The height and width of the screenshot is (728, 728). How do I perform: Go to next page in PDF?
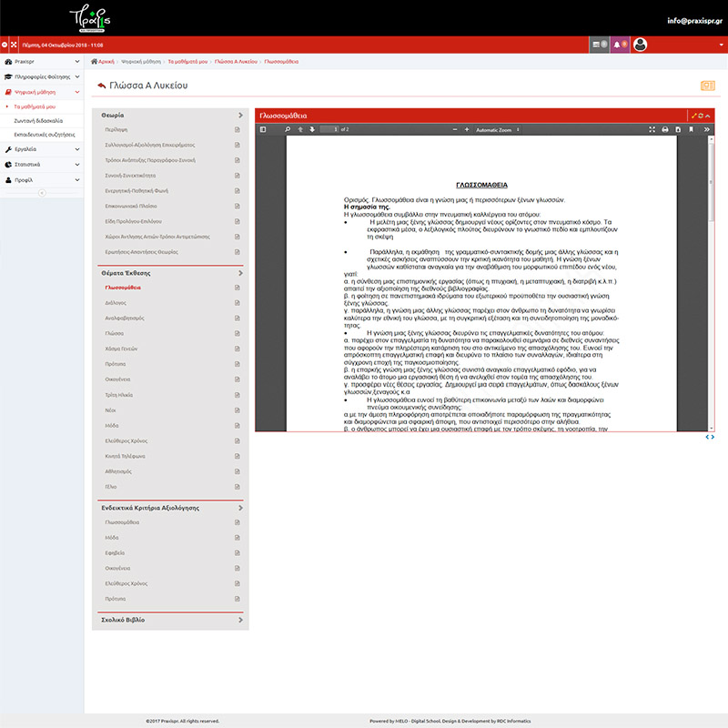coord(310,130)
